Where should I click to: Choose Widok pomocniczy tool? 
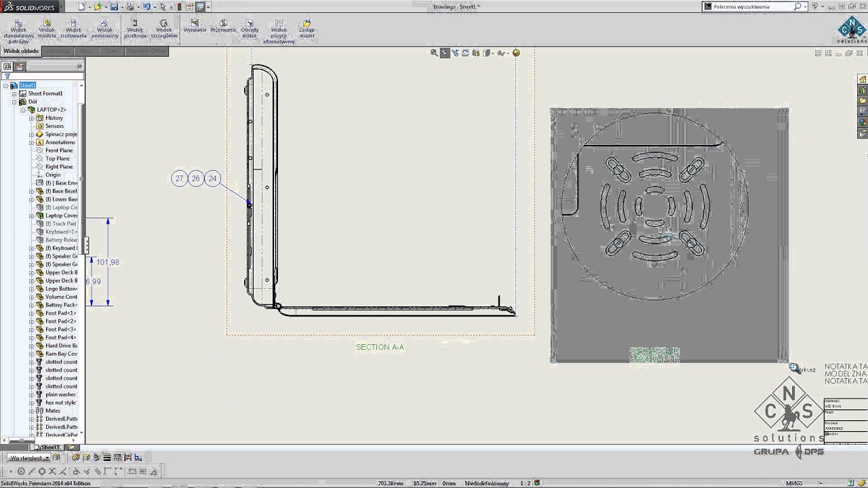[104, 29]
